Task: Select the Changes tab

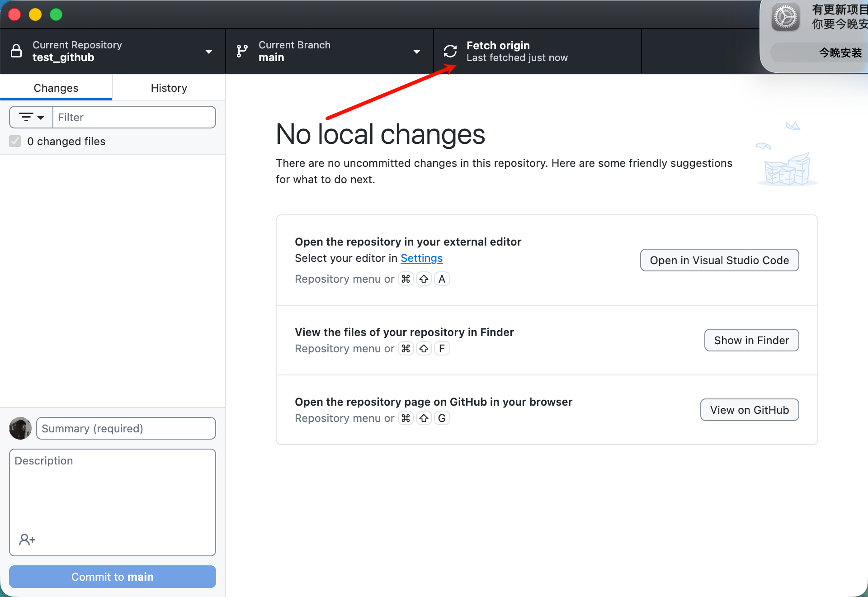Action: (56, 88)
